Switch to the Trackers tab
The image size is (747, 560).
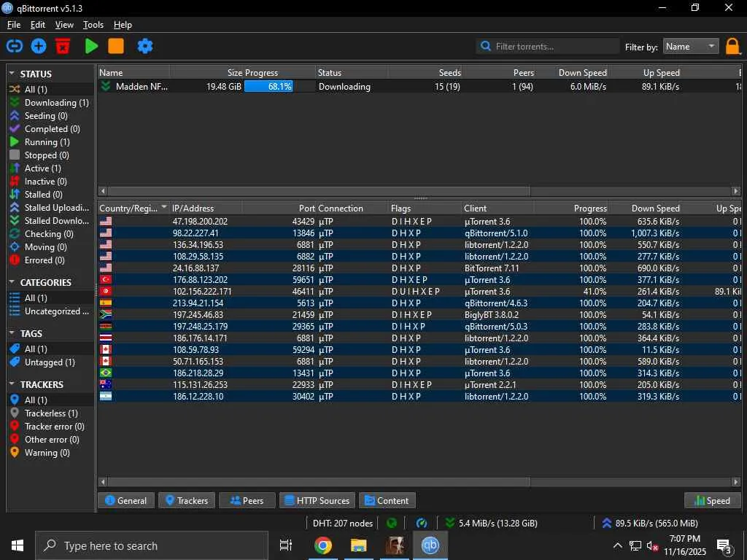(x=187, y=500)
